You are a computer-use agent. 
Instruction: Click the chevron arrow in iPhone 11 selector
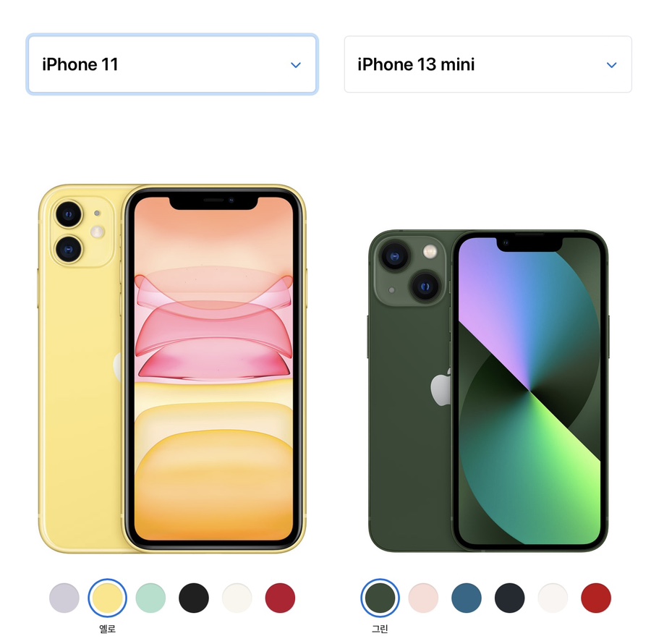(x=296, y=65)
